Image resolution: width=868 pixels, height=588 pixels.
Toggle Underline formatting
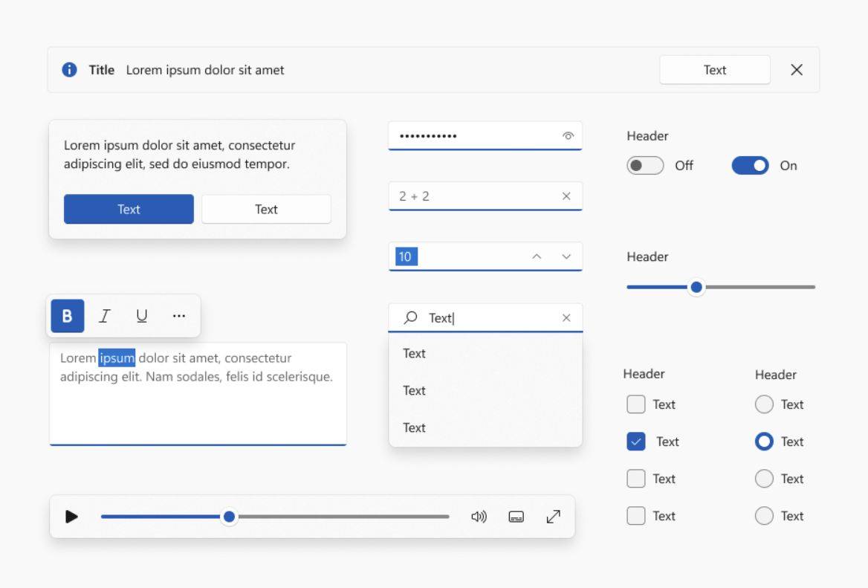(142, 316)
